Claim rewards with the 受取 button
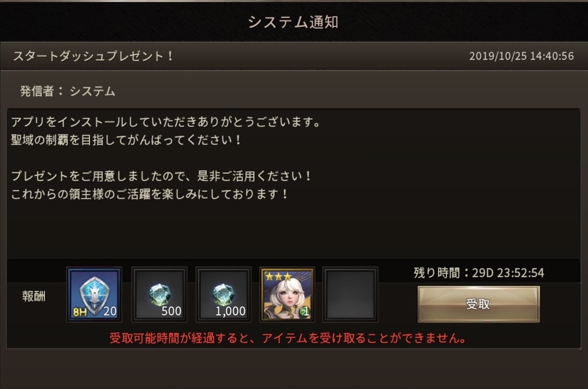 tap(478, 304)
